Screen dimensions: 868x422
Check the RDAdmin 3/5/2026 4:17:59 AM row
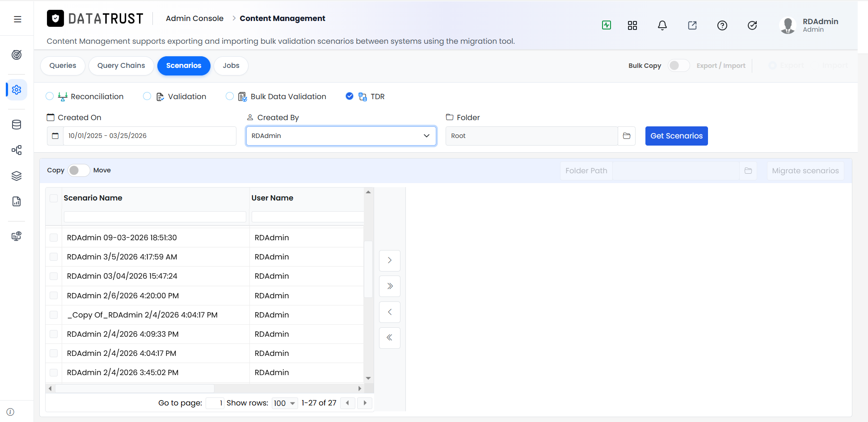pyautogui.click(x=54, y=257)
